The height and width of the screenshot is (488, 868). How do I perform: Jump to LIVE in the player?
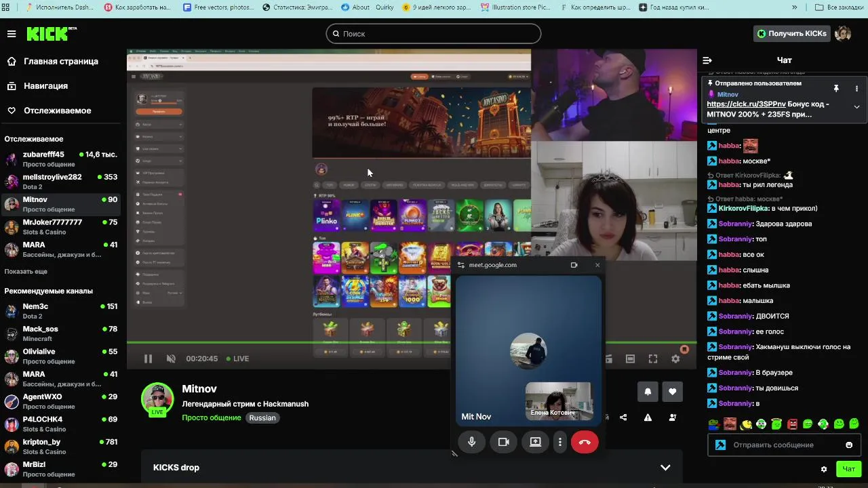click(x=237, y=359)
